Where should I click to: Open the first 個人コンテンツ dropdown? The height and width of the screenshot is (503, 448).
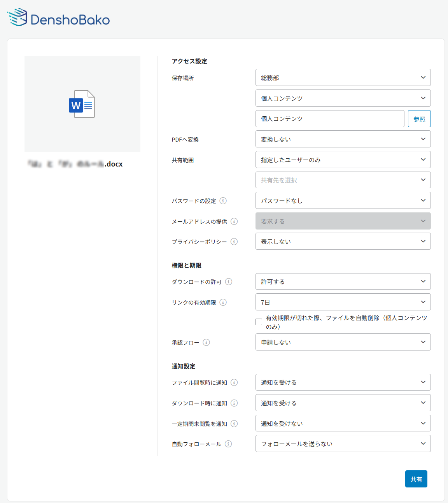coord(343,98)
